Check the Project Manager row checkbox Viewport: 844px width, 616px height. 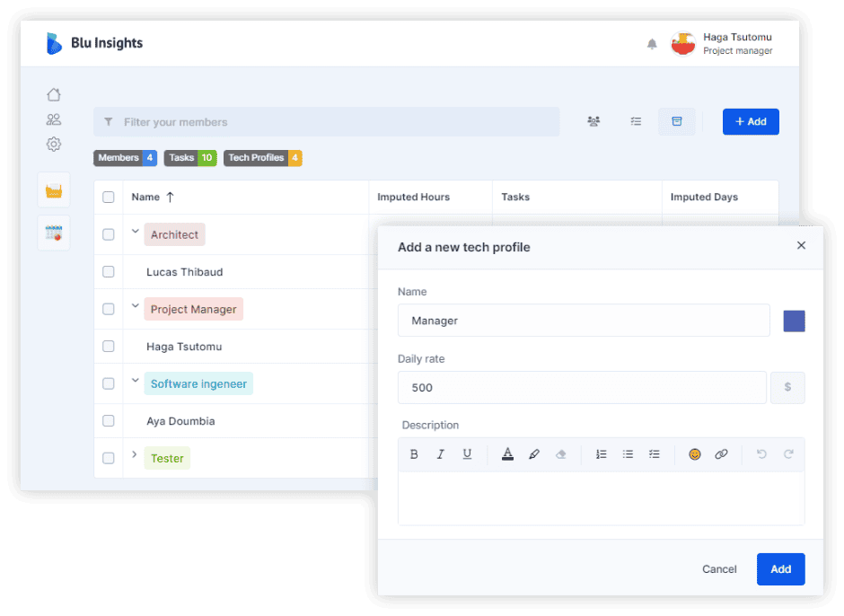(109, 309)
